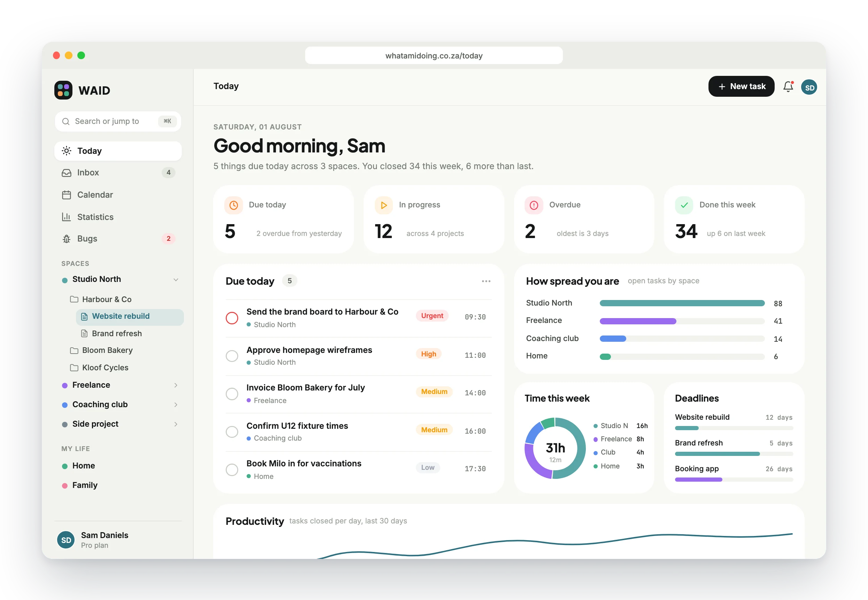The width and height of the screenshot is (868, 600).
Task: Check off Approve homepage wireframes task
Action: 232,356
